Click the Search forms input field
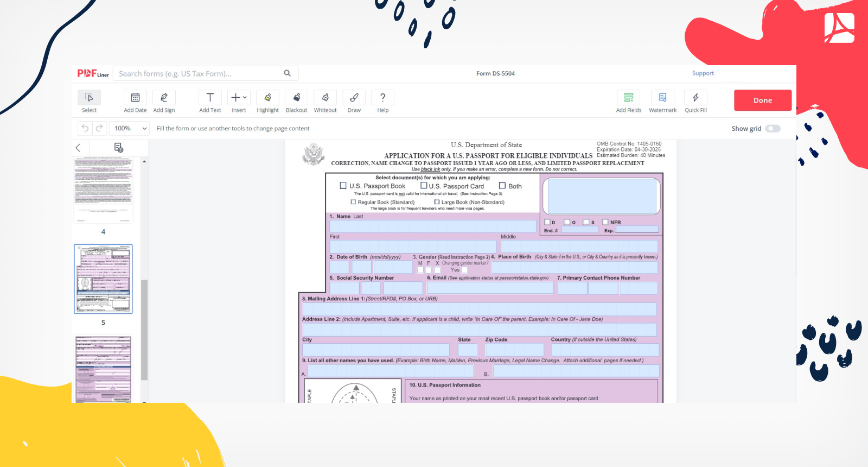 [x=198, y=74]
